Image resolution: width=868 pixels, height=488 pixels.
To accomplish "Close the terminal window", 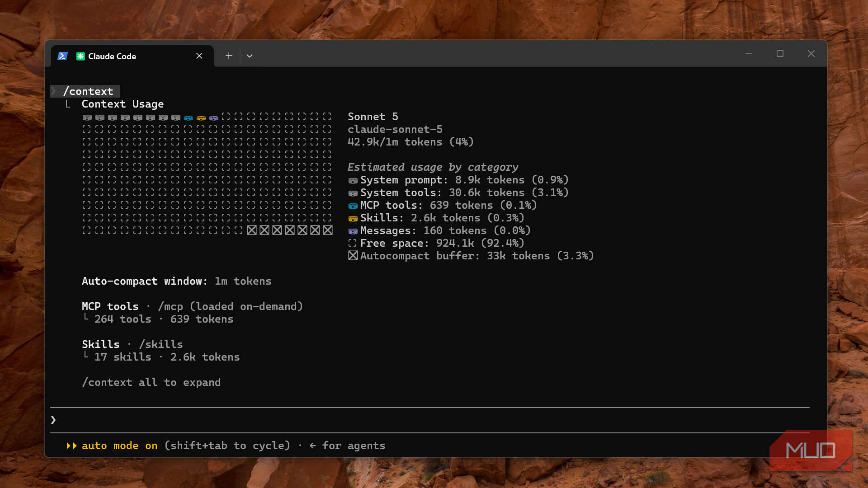I will click(811, 54).
